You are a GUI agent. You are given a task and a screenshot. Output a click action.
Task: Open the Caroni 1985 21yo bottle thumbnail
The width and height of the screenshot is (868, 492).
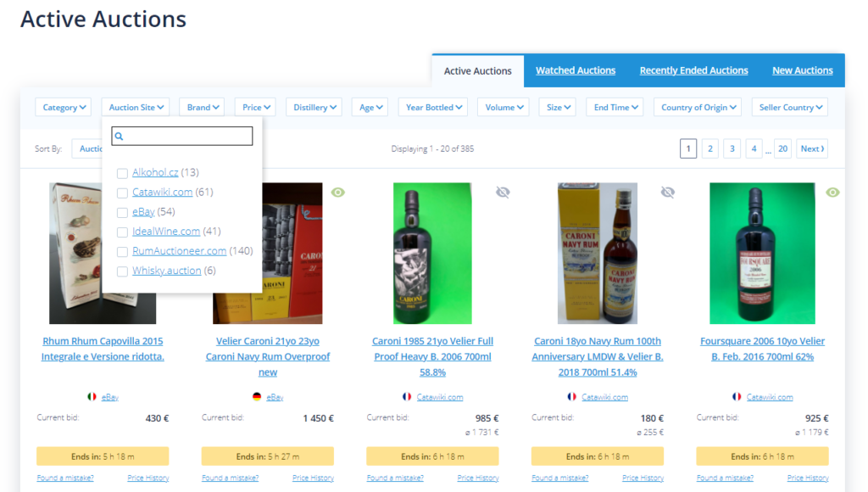[x=432, y=253]
